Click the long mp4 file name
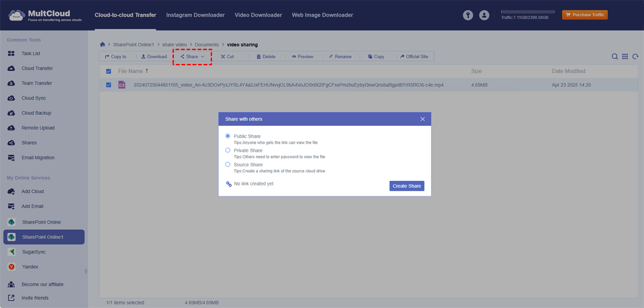644x308 pixels. pyautogui.click(x=288, y=85)
